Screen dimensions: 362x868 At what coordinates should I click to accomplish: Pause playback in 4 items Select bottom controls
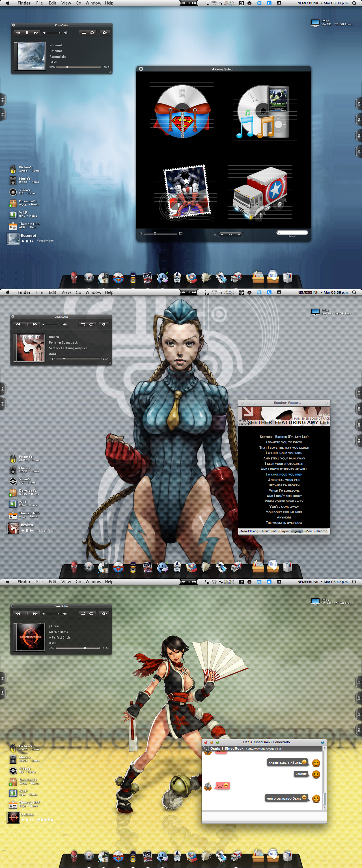(230, 234)
